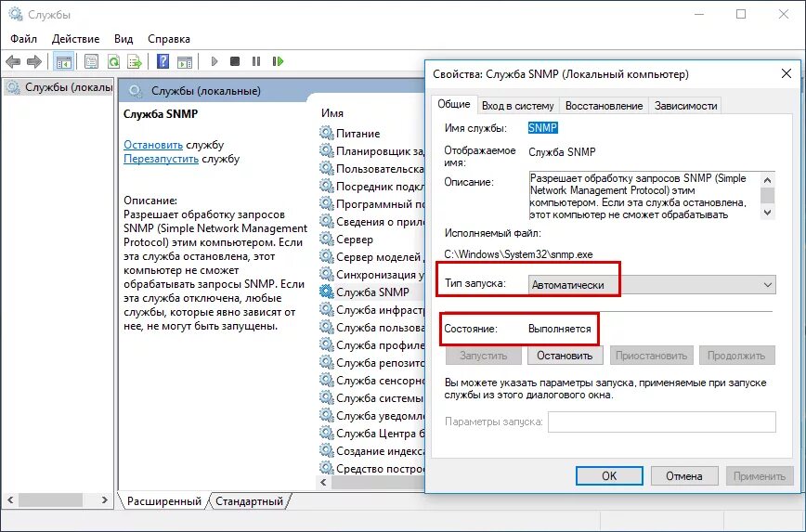Select Службы (локальные) in the left tree
Image resolution: width=806 pixels, height=532 pixels.
59,87
